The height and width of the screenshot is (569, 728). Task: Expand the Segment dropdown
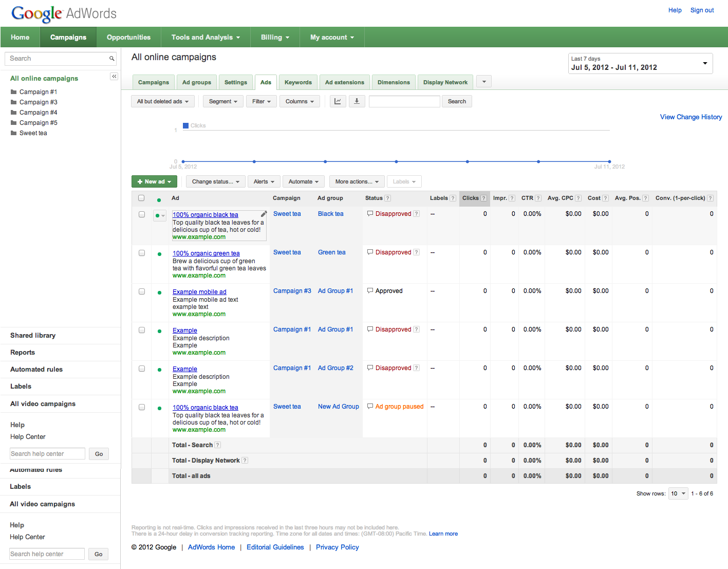223,101
